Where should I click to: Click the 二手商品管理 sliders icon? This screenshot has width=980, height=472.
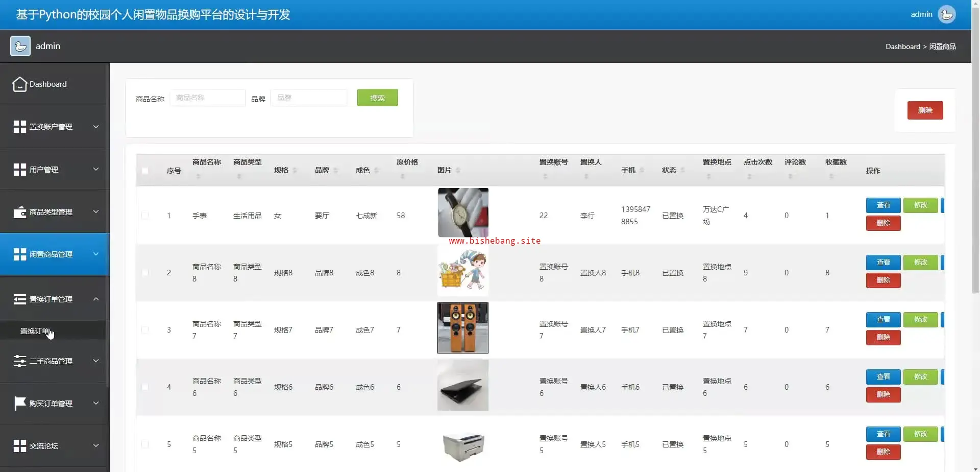point(19,361)
